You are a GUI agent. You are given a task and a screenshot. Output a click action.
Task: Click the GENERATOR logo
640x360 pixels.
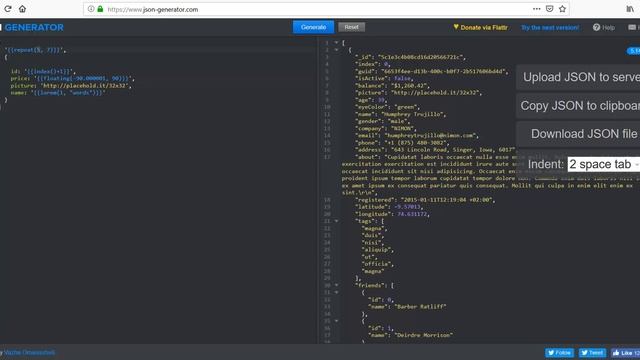34,27
